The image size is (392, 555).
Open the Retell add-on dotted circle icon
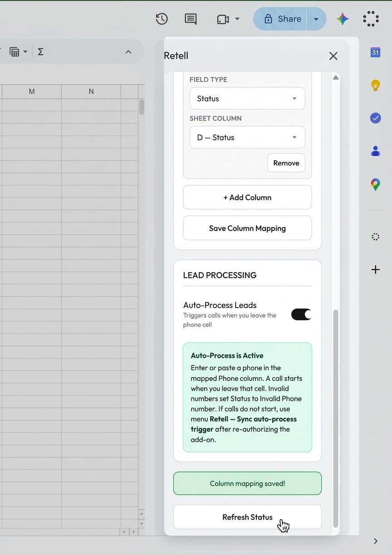pyautogui.click(x=375, y=236)
